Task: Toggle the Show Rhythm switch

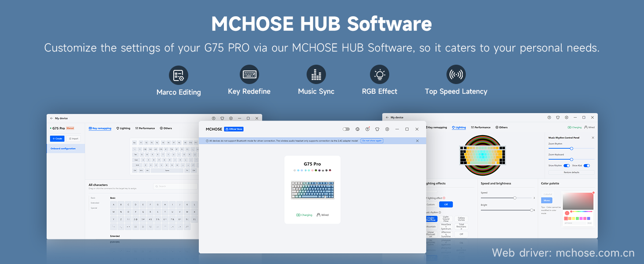Action: [567, 165]
